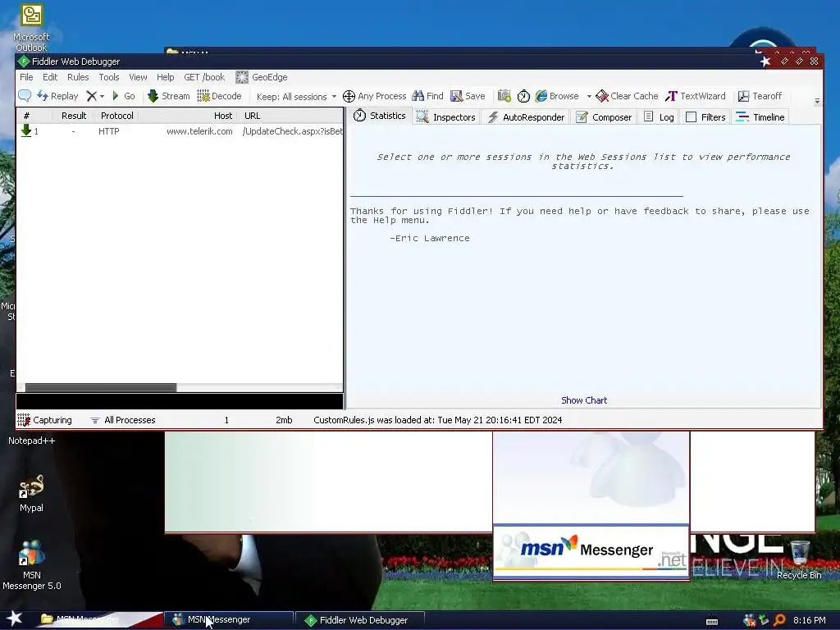Image resolution: width=840 pixels, height=630 pixels.
Task: Switch to the Log tab
Action: (x=659, y=116)
